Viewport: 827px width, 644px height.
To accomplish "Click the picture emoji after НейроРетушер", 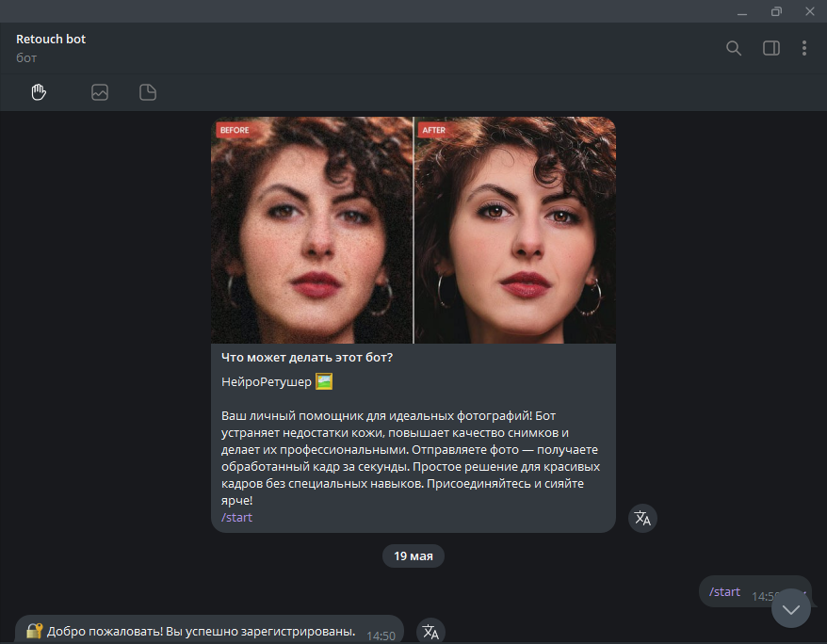I will pyautogui.click(x=324, y=381).
